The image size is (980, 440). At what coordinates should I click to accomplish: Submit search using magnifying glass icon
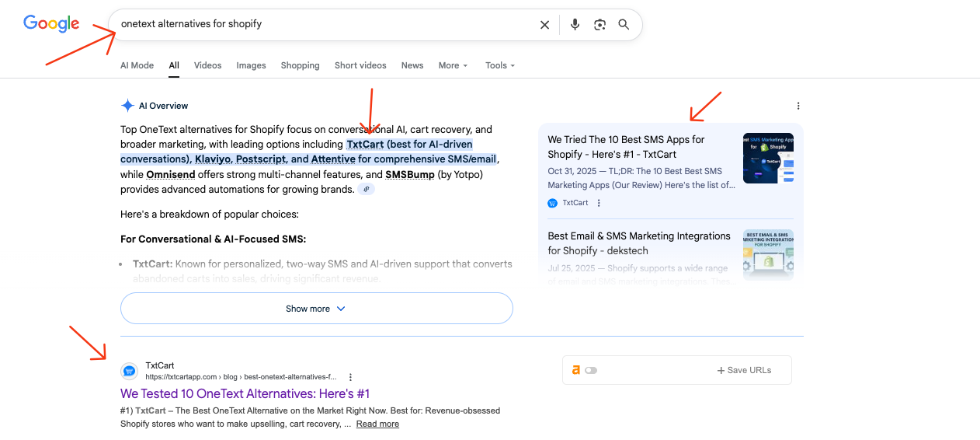pyautogui.click(x=624, y=25)
